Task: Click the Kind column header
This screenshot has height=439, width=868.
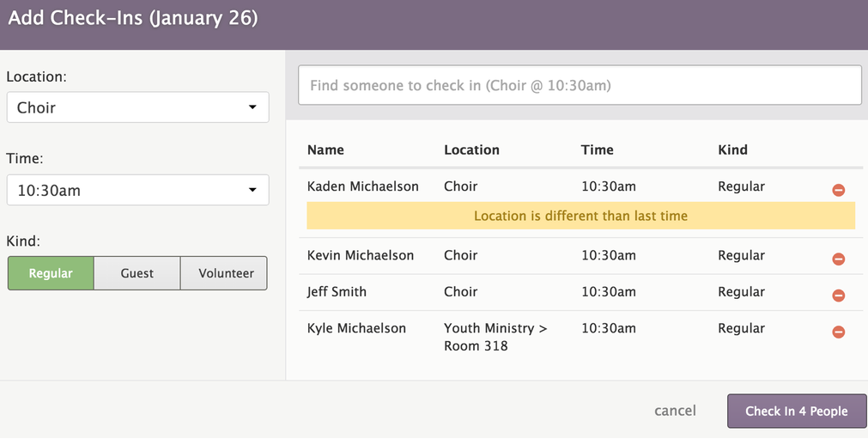Action: point(732,149)
